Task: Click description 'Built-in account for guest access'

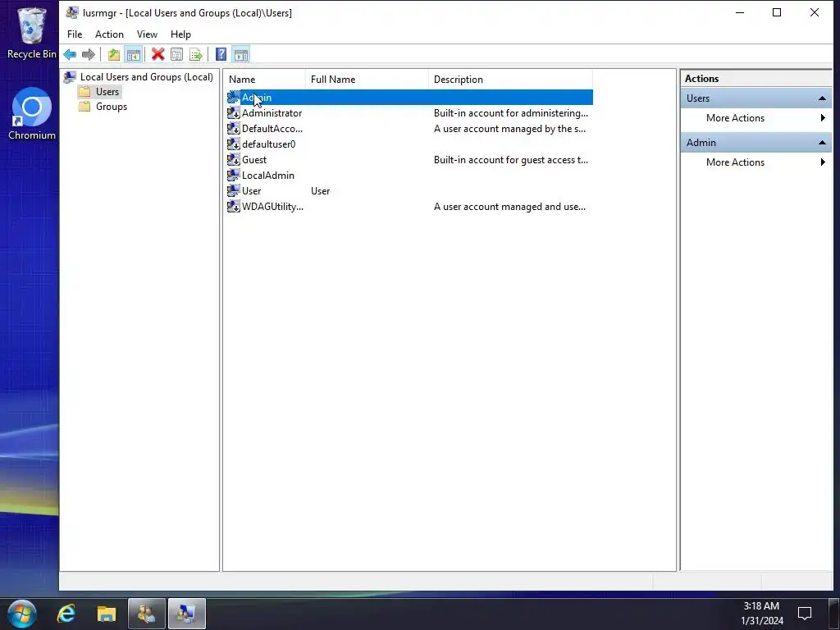Action: tap(510, 160)
